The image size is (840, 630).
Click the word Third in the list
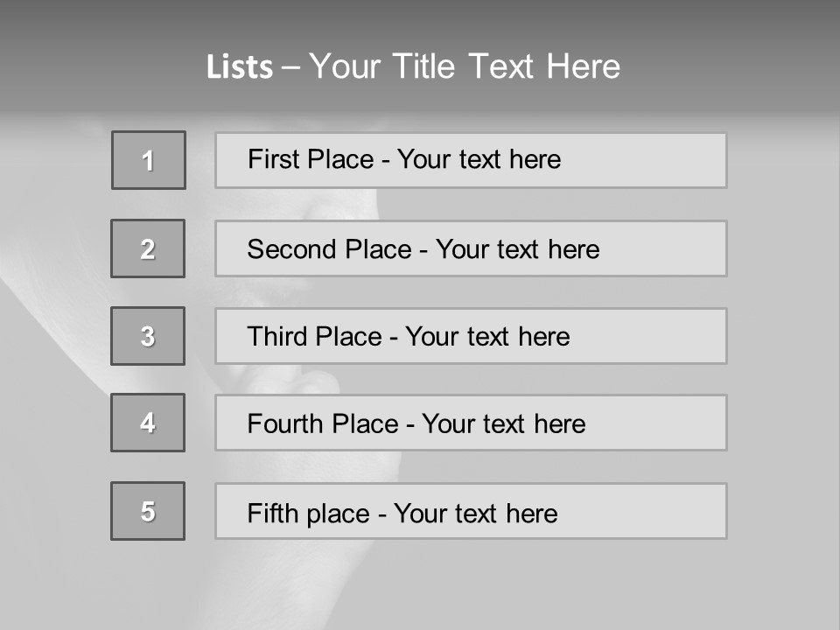(x=277, y=336)
